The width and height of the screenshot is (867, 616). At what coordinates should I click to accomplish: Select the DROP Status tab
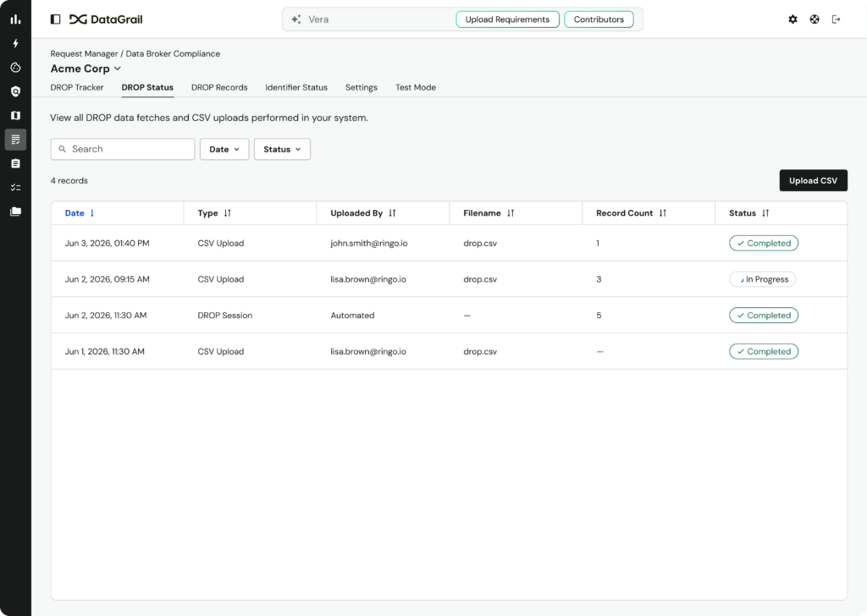147,87
